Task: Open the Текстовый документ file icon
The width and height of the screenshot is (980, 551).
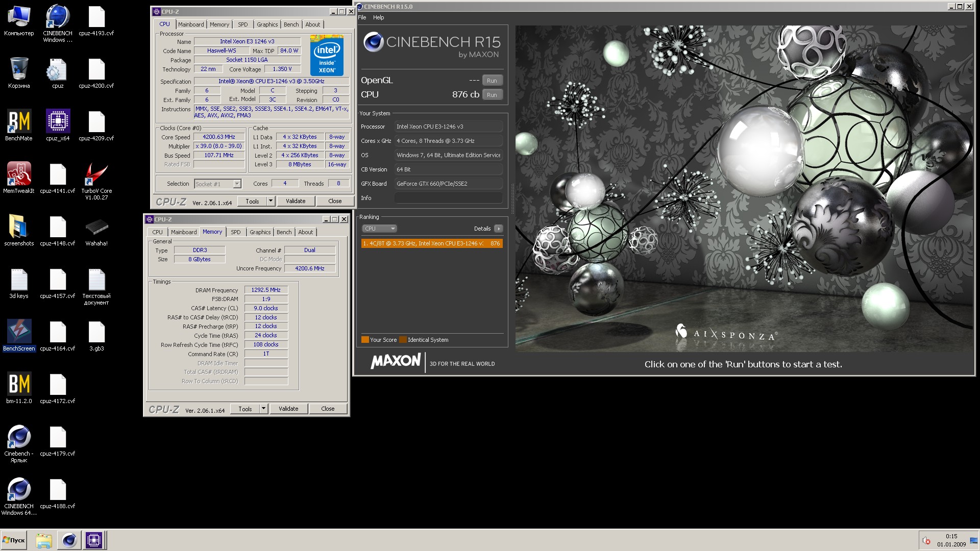Action: 96,287
